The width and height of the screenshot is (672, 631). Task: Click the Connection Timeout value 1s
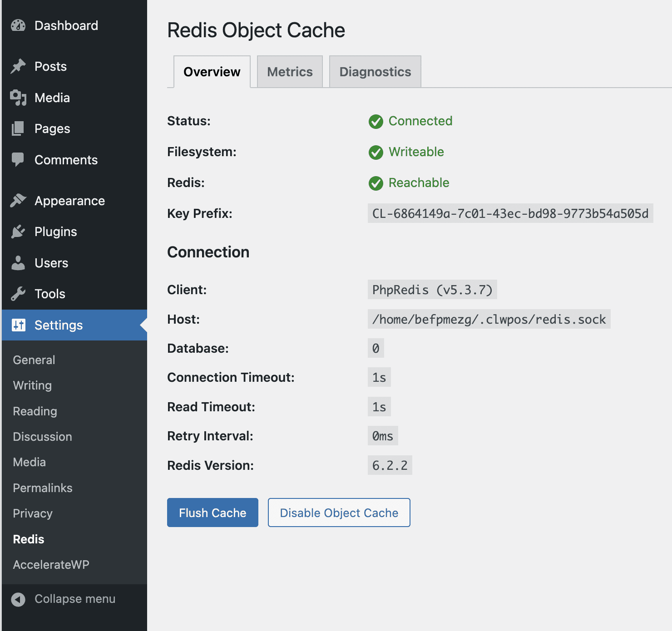coord(379,377)
